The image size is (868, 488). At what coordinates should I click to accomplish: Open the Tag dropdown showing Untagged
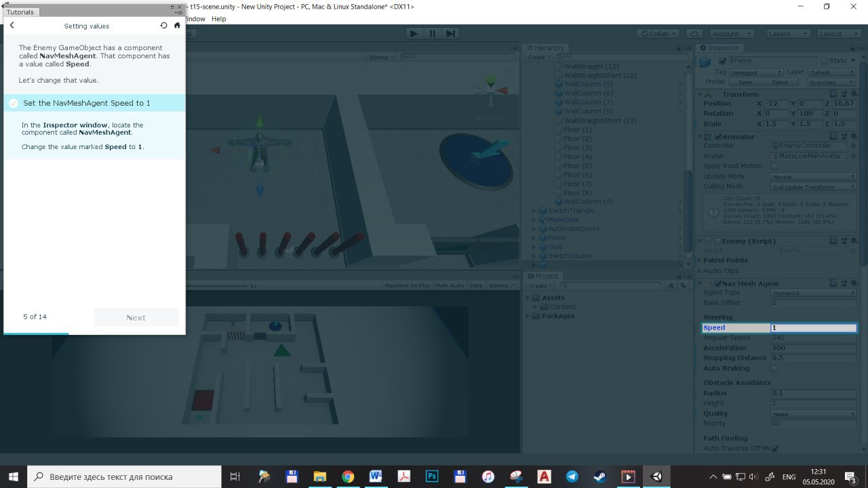(757, 73)
